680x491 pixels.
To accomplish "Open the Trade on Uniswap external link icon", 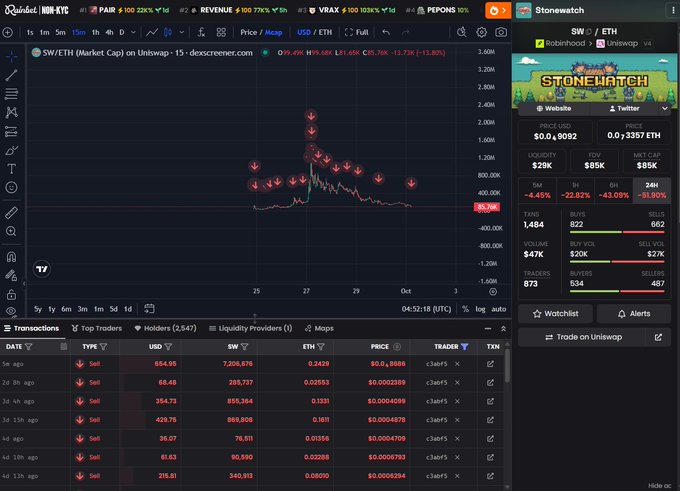I will [658, 337].
